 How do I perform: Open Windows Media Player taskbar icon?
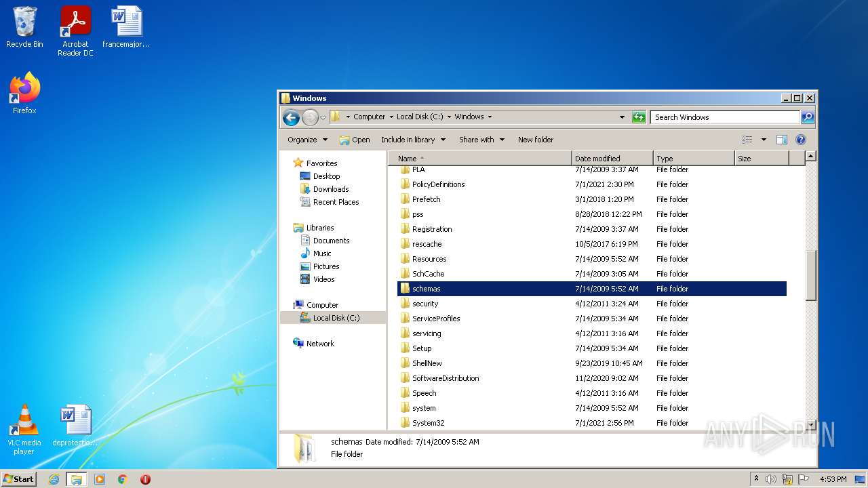(100, 479)
